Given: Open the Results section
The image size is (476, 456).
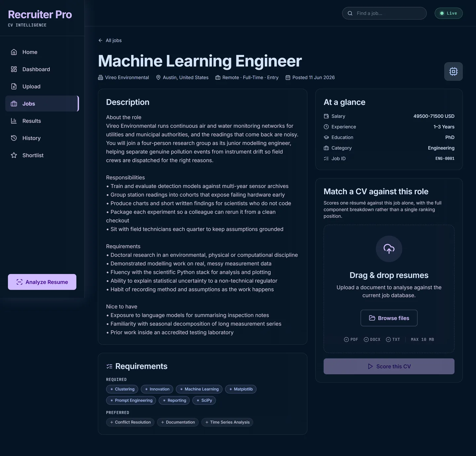Looking at the screenshot, I should (42, 121).
